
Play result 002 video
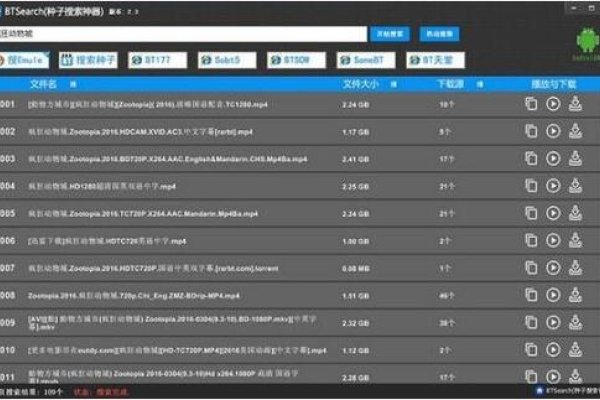point(553,131)
